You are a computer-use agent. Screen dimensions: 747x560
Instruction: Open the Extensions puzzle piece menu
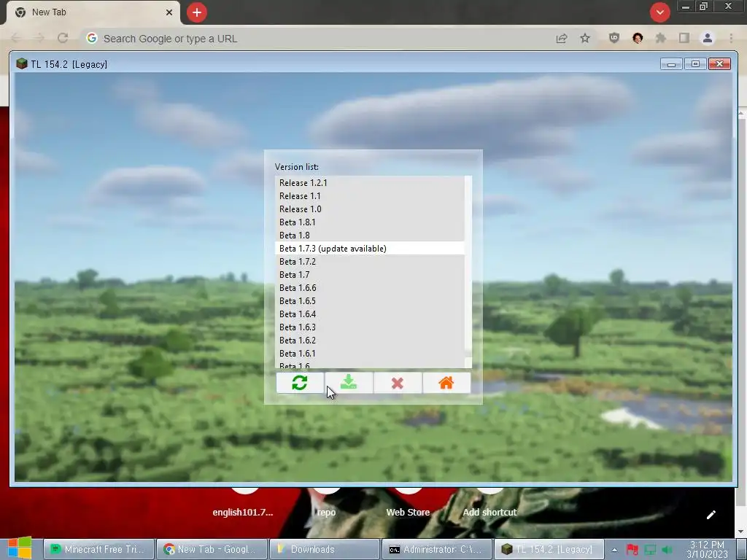point(661,38)
